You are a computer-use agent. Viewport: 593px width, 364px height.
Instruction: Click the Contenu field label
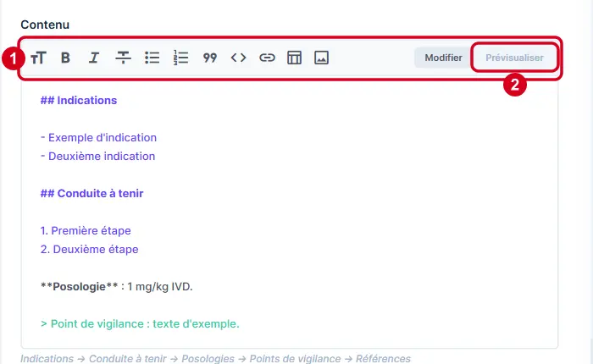pyautogui.click(x=45, y=25)
